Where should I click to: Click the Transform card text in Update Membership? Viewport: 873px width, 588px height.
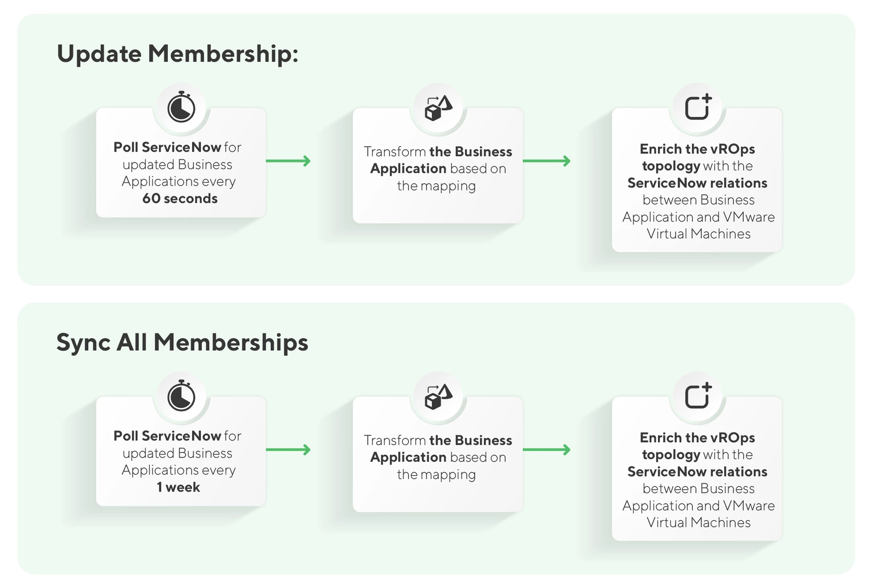pyautogui.click(x=438, y=169)
